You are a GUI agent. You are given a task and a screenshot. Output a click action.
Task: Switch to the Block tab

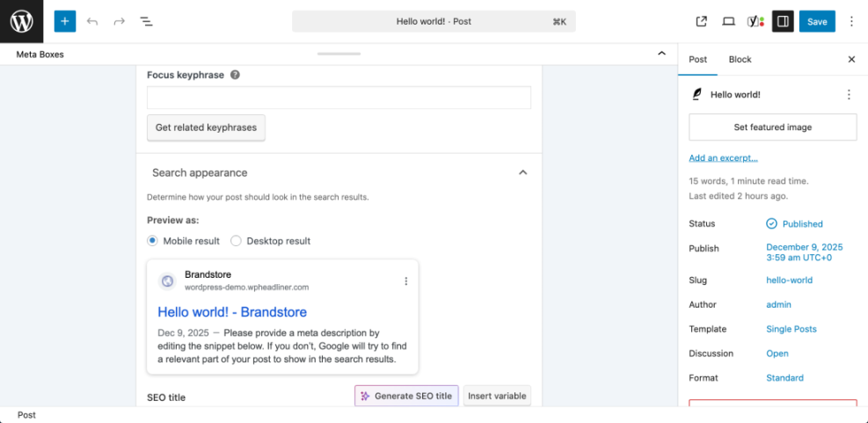pyautogui.click(x=740, y=59)
